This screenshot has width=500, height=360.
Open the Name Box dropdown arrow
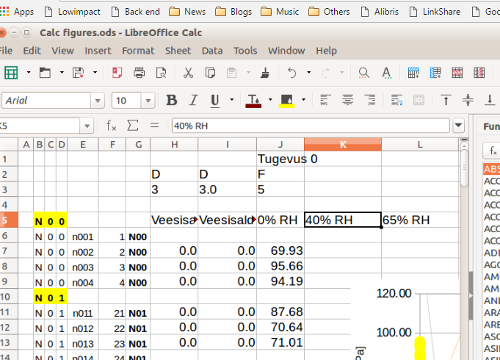tap(87, 126)
